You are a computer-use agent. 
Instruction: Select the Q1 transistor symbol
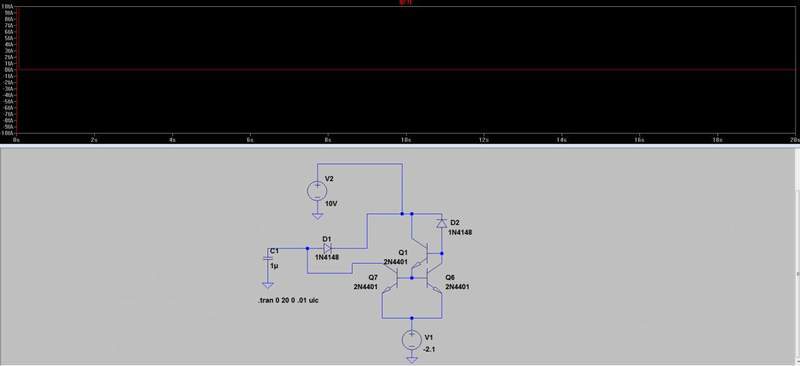(421, 253)
